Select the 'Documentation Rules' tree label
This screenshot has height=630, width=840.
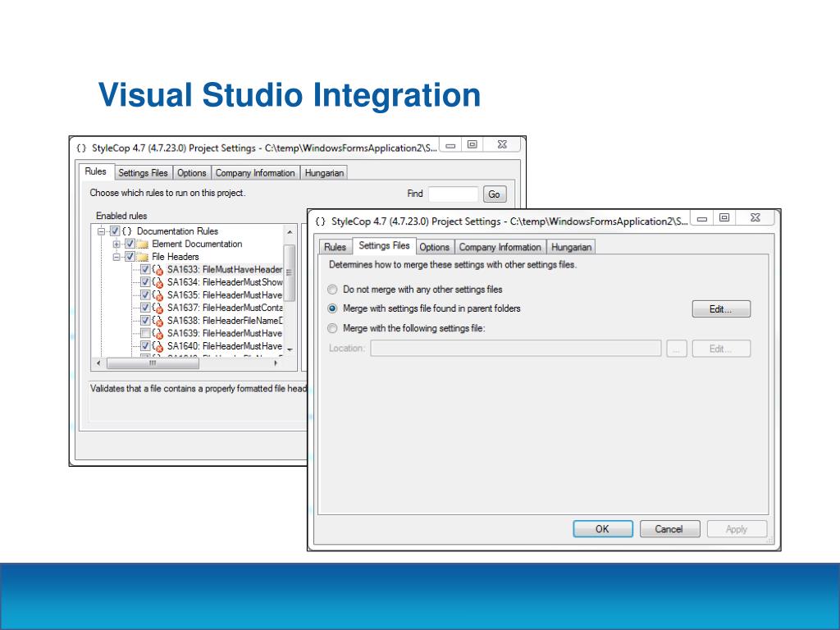pos(177,231)
